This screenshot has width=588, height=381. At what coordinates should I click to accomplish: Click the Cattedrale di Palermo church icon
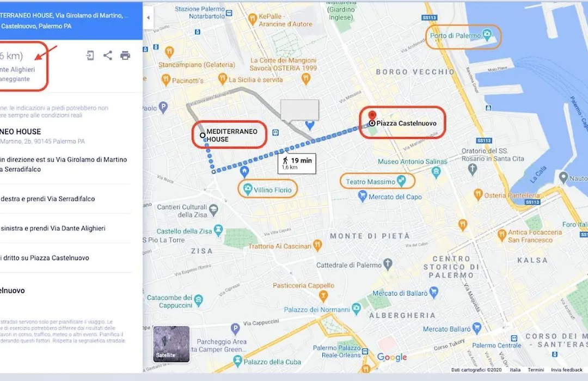click(x=388, y=264)
